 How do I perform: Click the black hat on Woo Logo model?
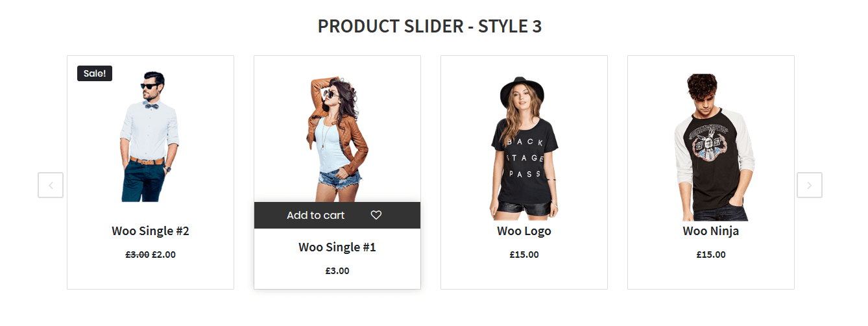click(x=523, y=91)
